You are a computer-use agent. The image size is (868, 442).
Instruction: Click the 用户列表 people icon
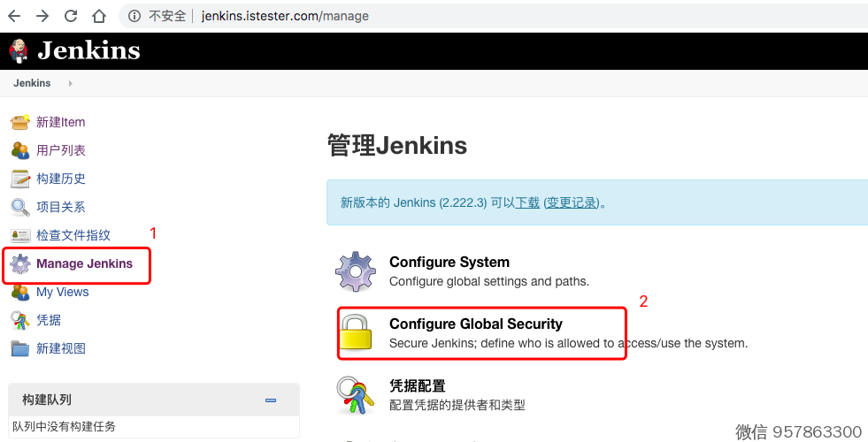19,150
